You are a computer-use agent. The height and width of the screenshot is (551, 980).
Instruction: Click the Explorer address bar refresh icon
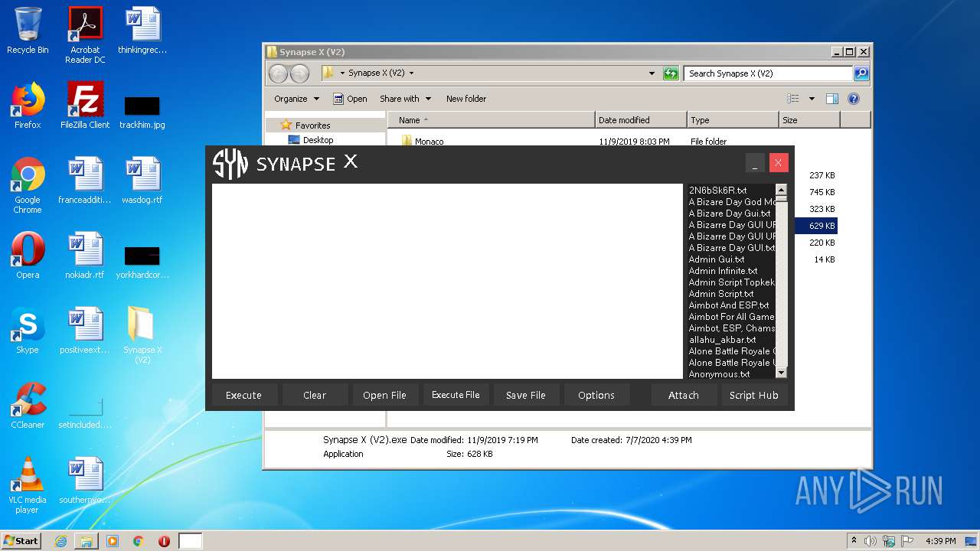671,73
